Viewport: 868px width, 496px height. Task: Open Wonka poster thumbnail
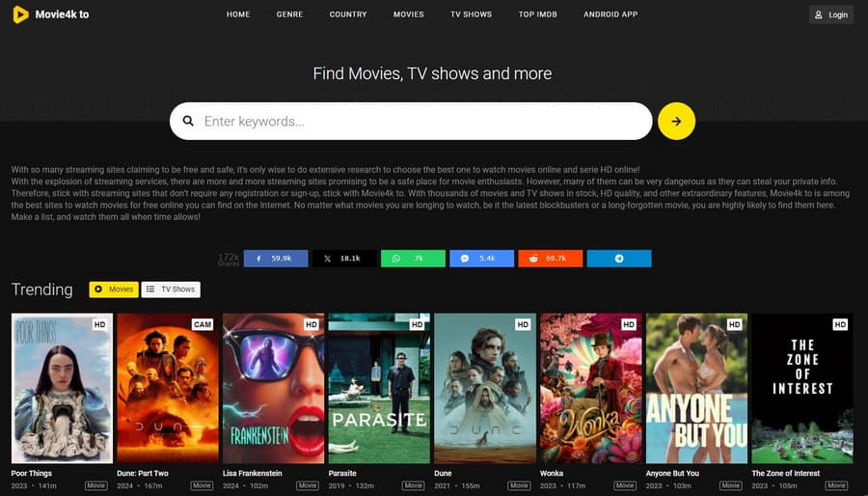(591, 389)
